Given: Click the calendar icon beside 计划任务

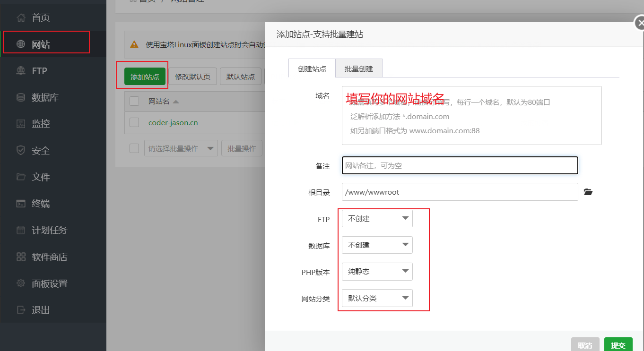Looking at the screenshot, I should [x=21, y=230].
